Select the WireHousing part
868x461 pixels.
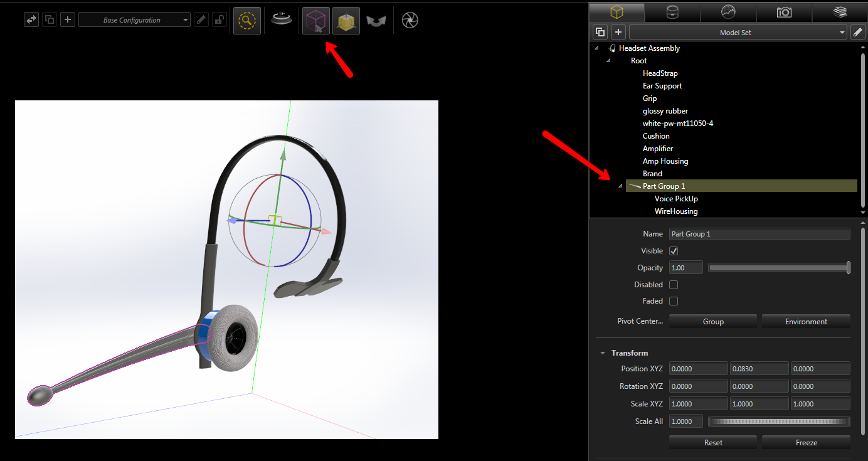coord(676,211)
